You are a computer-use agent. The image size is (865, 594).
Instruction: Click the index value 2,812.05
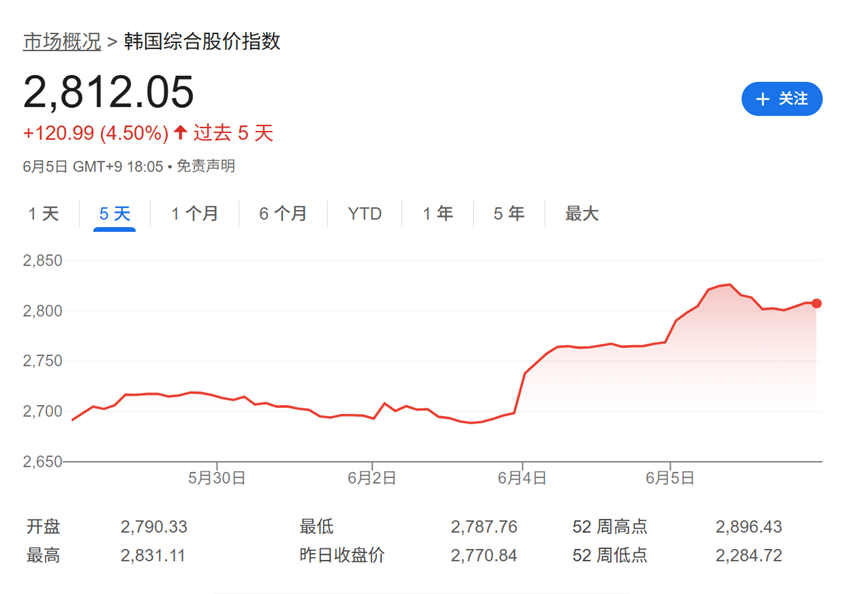click(108, 92)
